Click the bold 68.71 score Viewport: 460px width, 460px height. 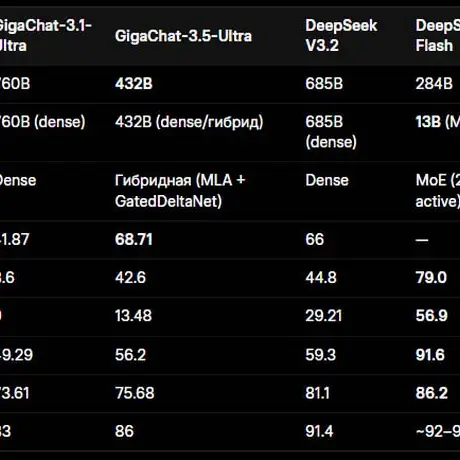pos(134,239)
